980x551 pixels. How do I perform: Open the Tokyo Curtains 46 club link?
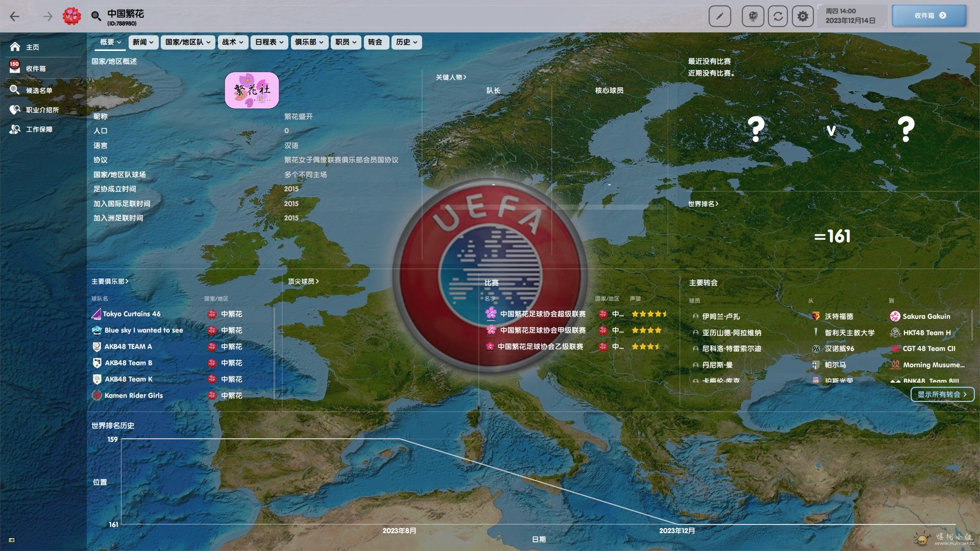132,314
